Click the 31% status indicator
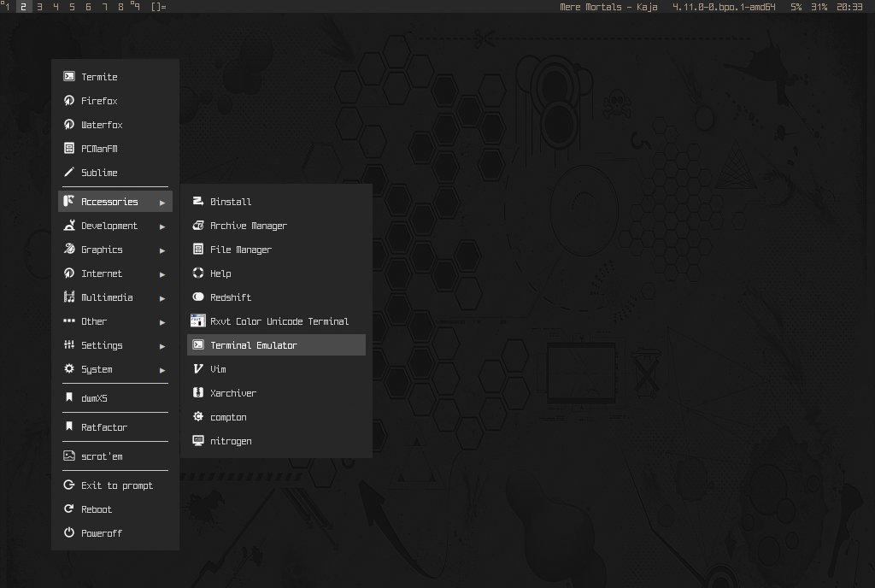875x588 pixels. (819, 7)
